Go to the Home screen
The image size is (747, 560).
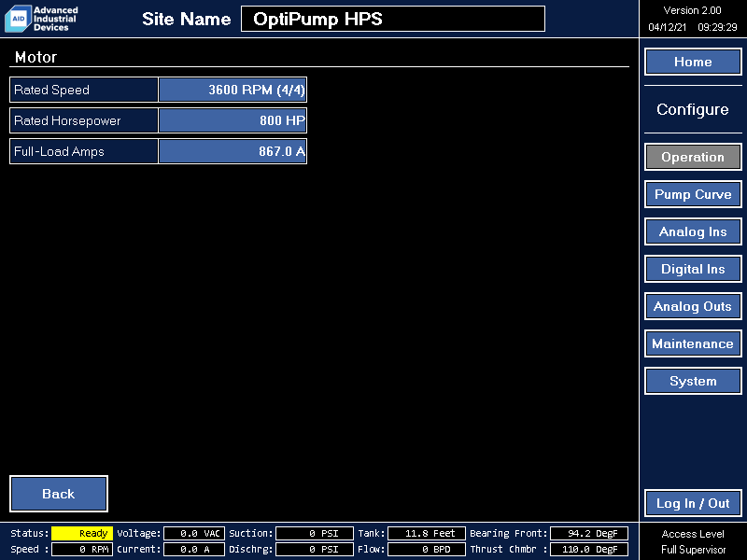click(693, 62)
